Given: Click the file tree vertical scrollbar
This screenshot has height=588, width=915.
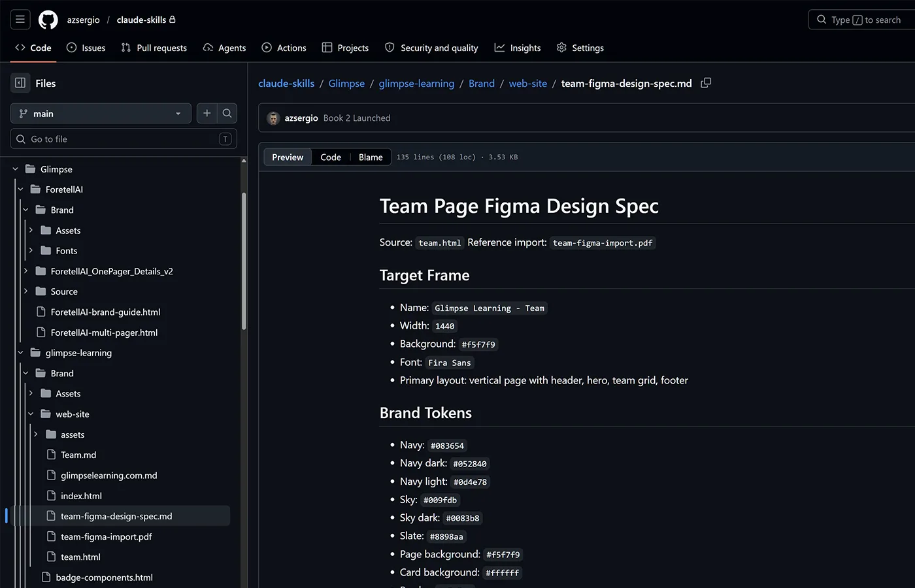Looking at the screenshot, I should pyautogui.click(x=244, y=261).
